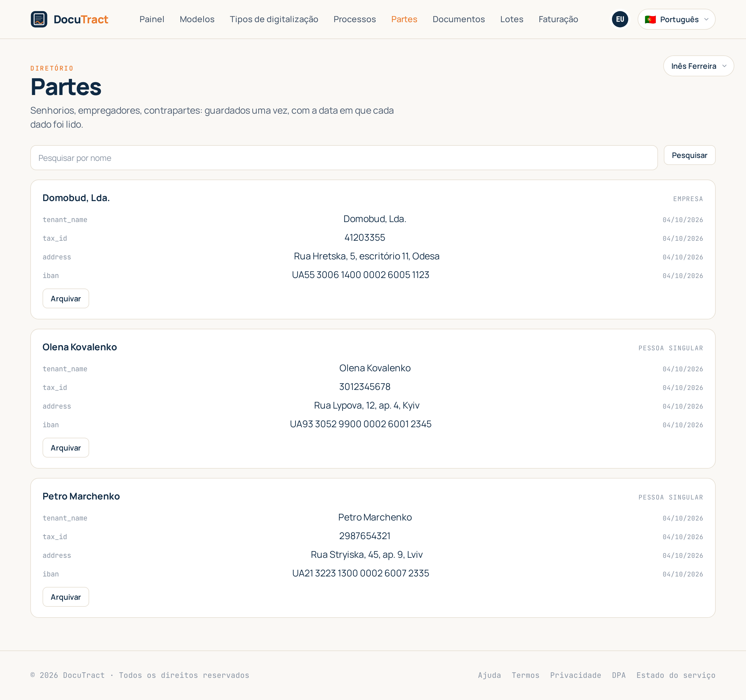The height and width of the screenshot is (700, 746).
Task: Open the Português language dropdown
Action: point(676,19)
